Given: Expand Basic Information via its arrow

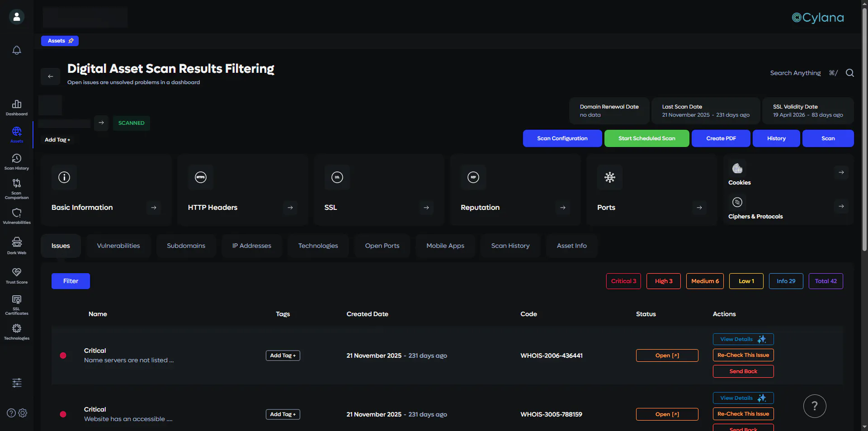Looking at the screenshot, I should [x=154, y=208].
